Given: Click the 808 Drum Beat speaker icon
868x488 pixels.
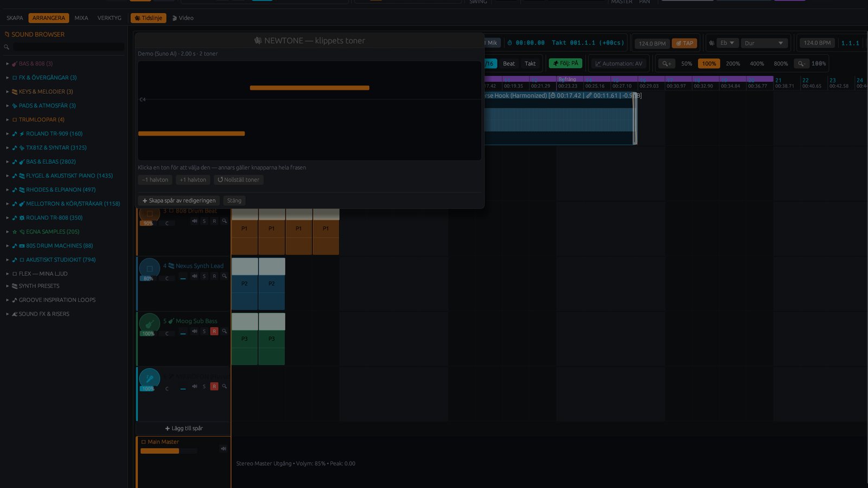Looking at the screenshot, I should point(194,221).
